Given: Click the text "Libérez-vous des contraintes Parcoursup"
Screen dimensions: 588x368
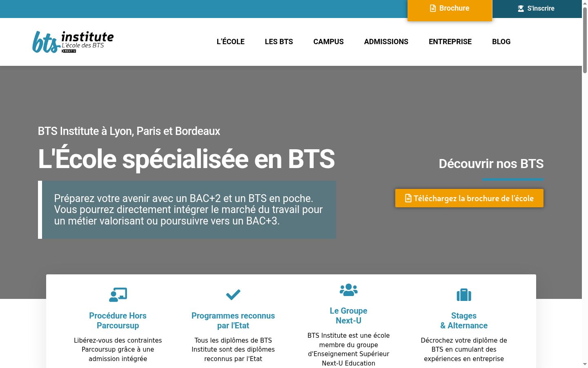Looking at the screenshot, I should click(x=118, y=350).
